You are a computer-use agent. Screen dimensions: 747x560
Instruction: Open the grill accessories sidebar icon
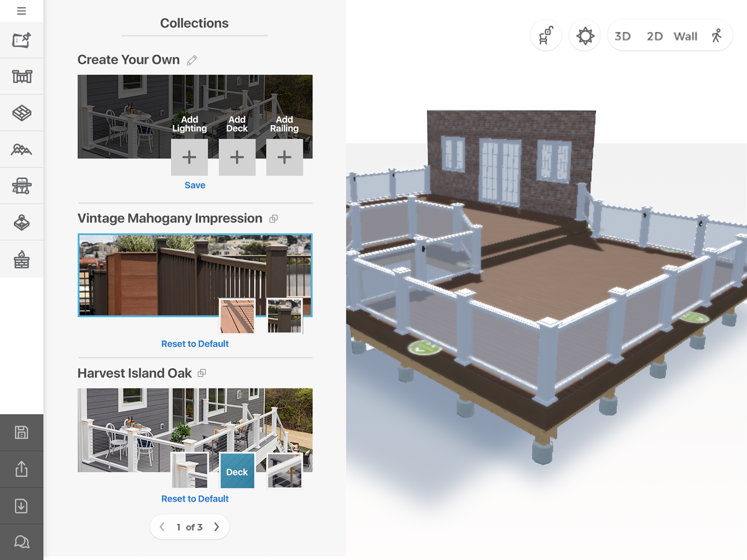(x=22, y=186)
